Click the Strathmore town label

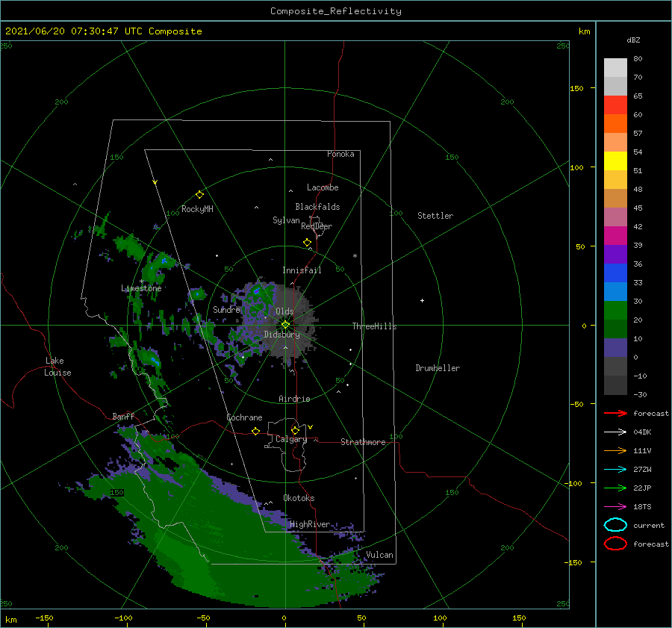363,442
